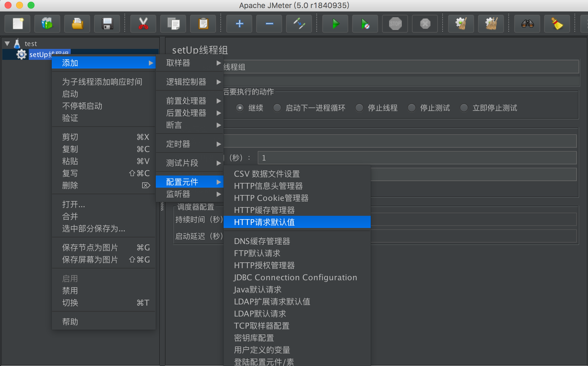Image resolution: width=588 pixels, height=366 pixels.
Task: Choose 用户定义的变量 menu item
Action: (x=297, y=350)
